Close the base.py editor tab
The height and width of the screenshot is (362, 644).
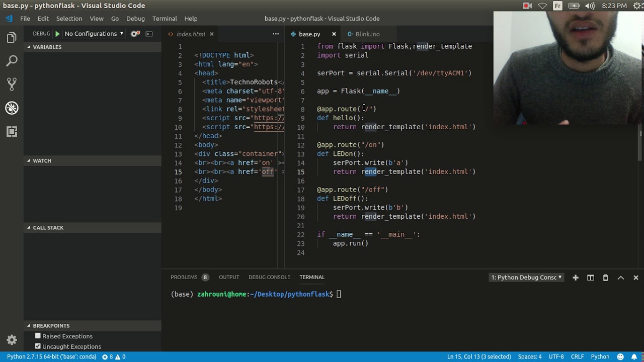[334, 34]
